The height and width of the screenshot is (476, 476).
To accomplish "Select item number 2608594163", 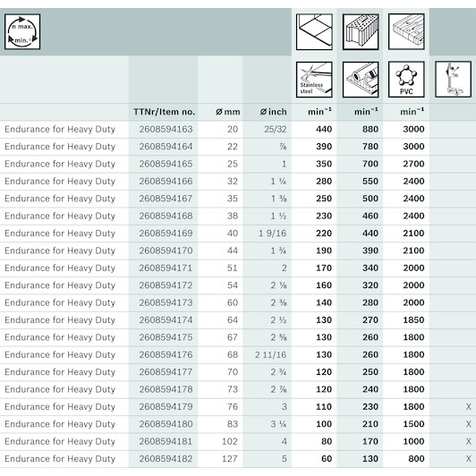I will coord(166,129).
